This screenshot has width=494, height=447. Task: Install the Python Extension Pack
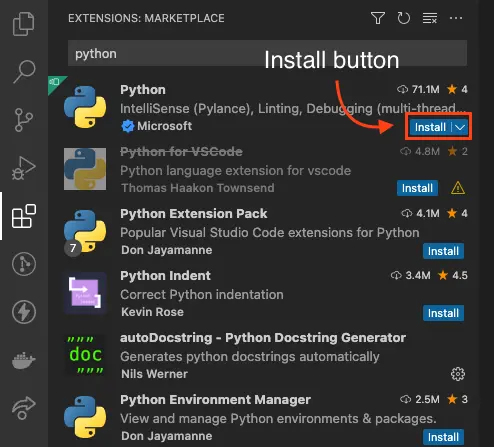[x=443, y=251]
